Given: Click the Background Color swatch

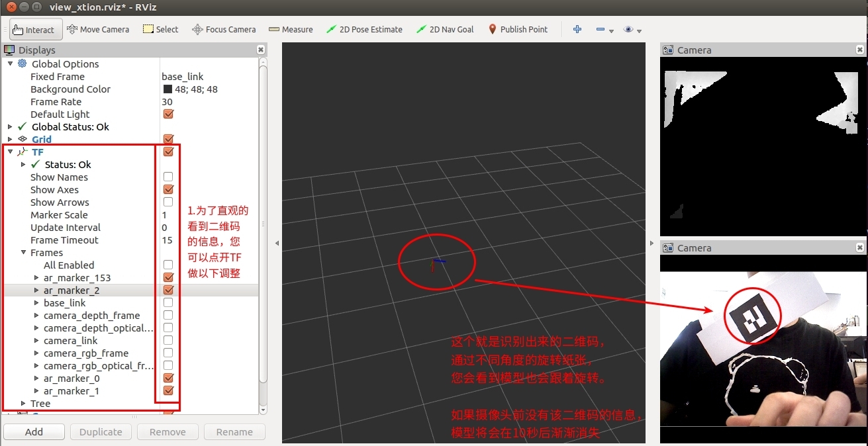Looking at the screenshot, I should click(168, 89).
